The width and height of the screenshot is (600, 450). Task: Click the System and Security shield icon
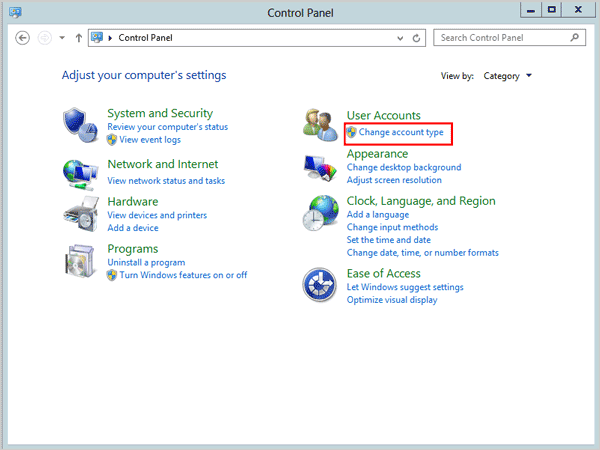point(80,125)
